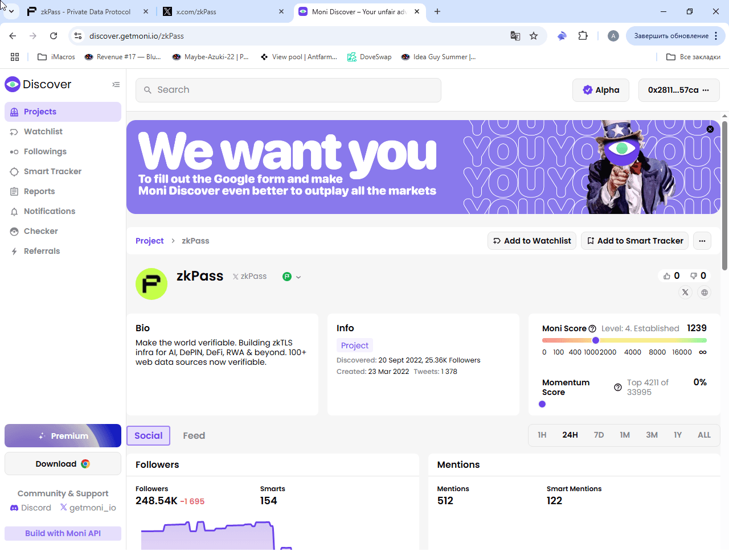The height and width of the screenshot is (560, 729).
Task: Go to Project breadcrumb link
Action: coord(149,241)
